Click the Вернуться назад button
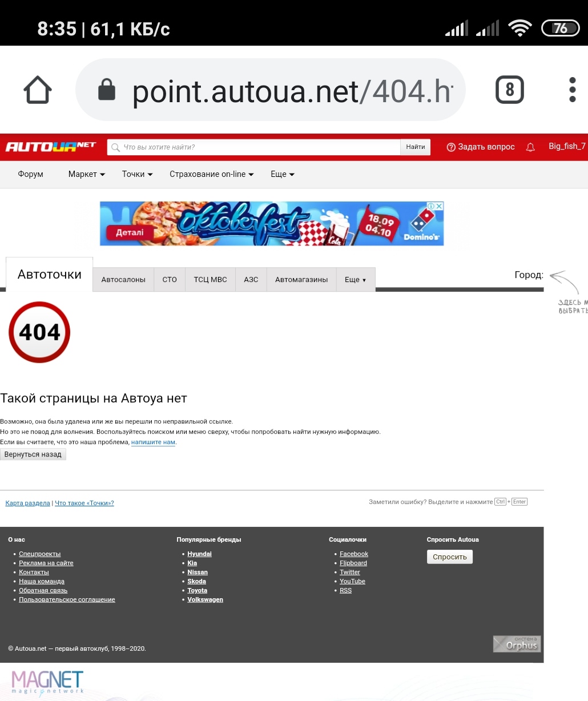Screen dimensions: 588x701 [33, 454]
